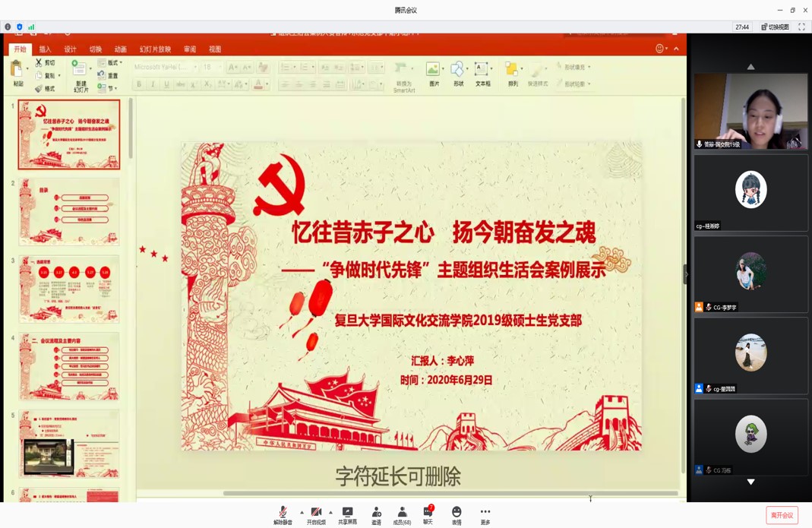Select the speaking participant's video tile
Screen dimensions: 812x528
750,111
